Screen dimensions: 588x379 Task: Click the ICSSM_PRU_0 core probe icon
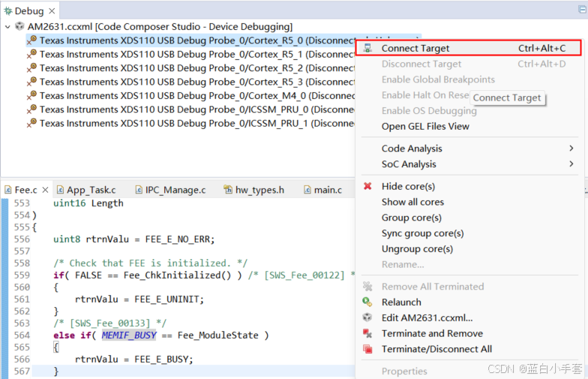[x=31, y=110]
